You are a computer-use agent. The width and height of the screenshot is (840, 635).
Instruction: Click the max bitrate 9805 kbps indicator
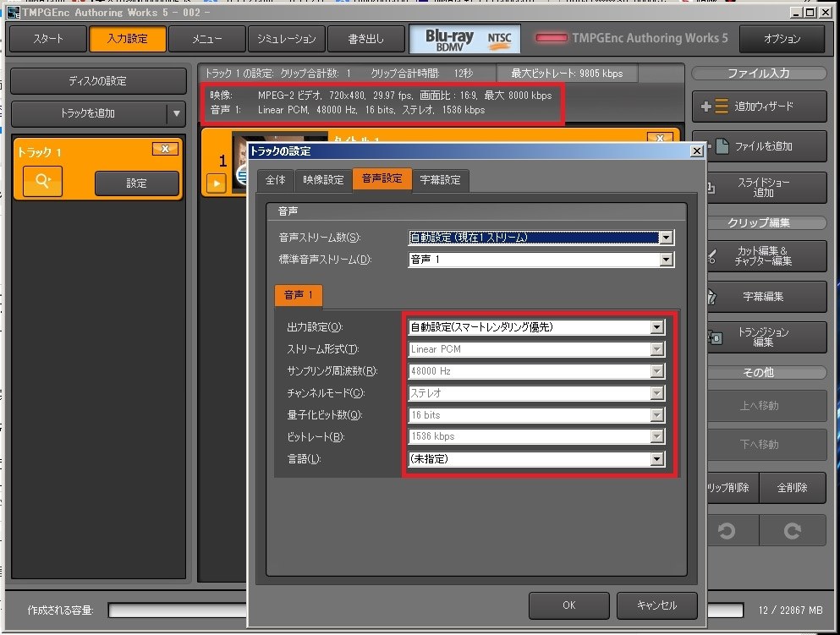(x=567, y=74)
